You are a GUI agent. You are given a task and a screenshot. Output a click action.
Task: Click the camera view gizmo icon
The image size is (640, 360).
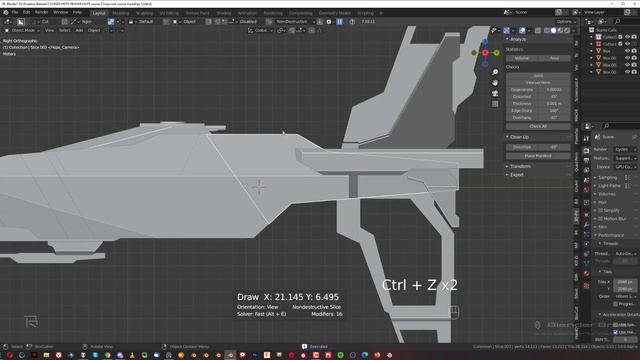pos(495,93)
